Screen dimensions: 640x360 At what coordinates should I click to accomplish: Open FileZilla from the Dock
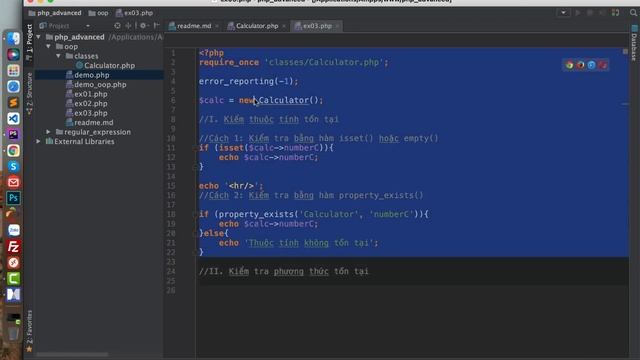pyautogui.click(x=13, y=247)
